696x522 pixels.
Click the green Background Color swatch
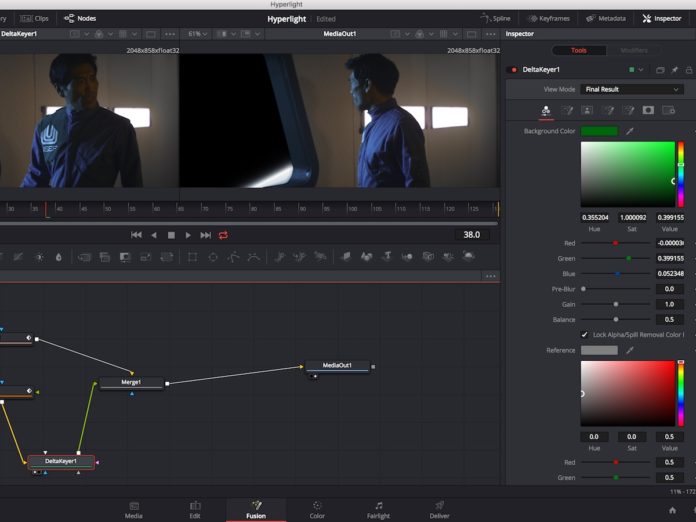(x=599, y=131)
